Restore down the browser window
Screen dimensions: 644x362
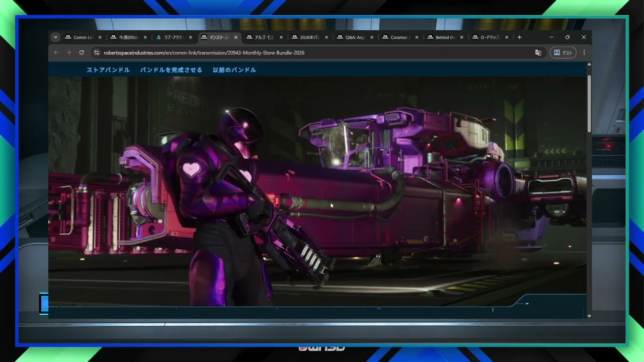click(x=568, y=37)
